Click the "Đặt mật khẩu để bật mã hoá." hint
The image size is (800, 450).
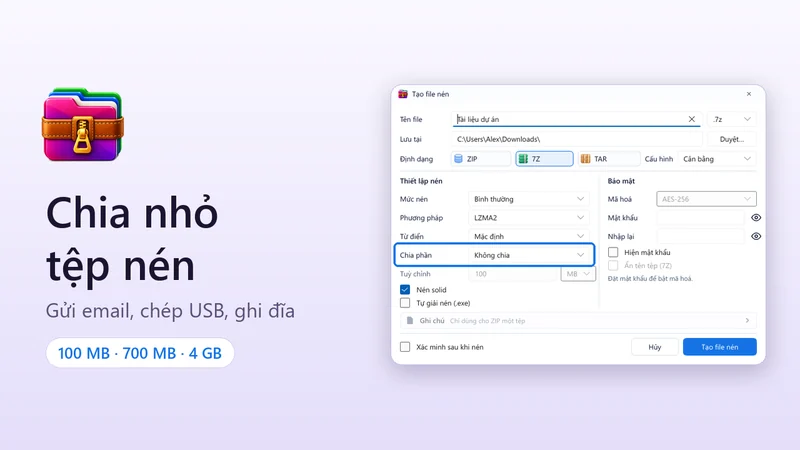coord(650,279)
